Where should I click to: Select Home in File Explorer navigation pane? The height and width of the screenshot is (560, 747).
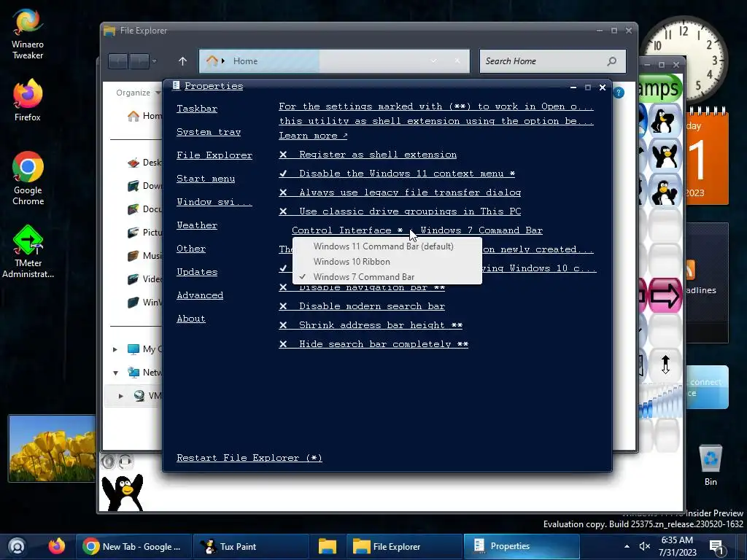(144, 116)
